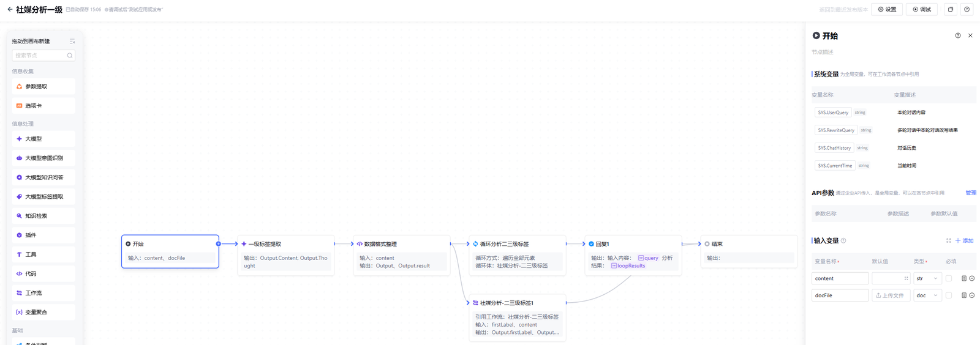This screenshot has height=345, width=980.
Task: Click the 上传文件 upload field for docFile
Action: (x=891, y=295)
